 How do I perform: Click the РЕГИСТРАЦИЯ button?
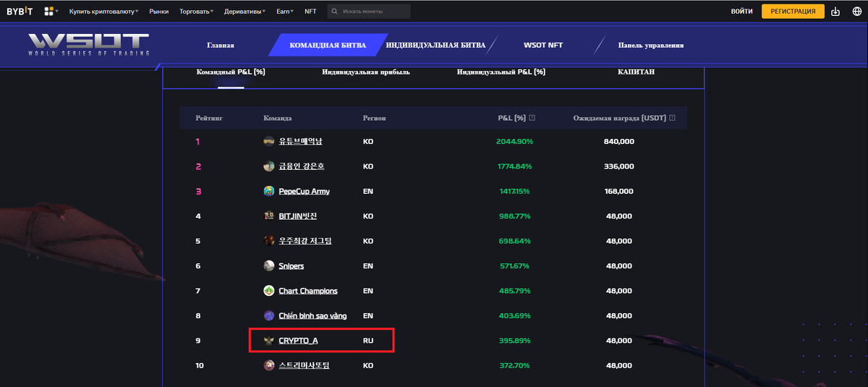(x=793, y=12)
